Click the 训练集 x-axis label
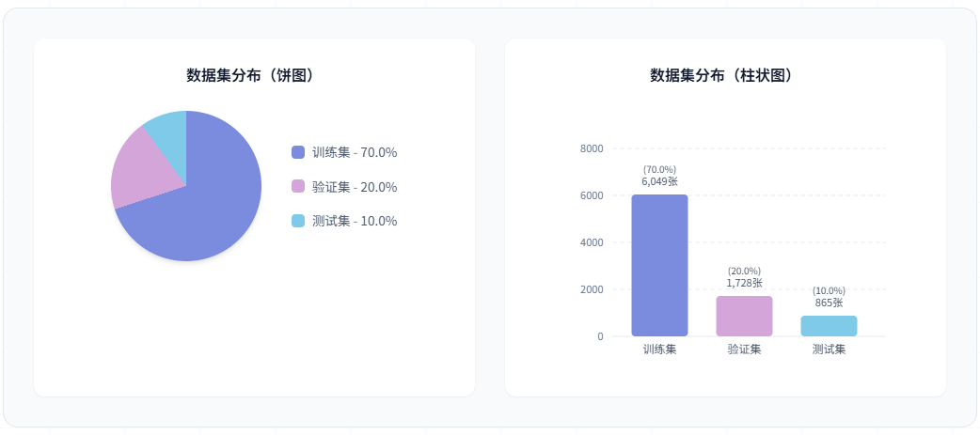The width and height of the screenshot is (980, 435). click(x=659, y=350)
